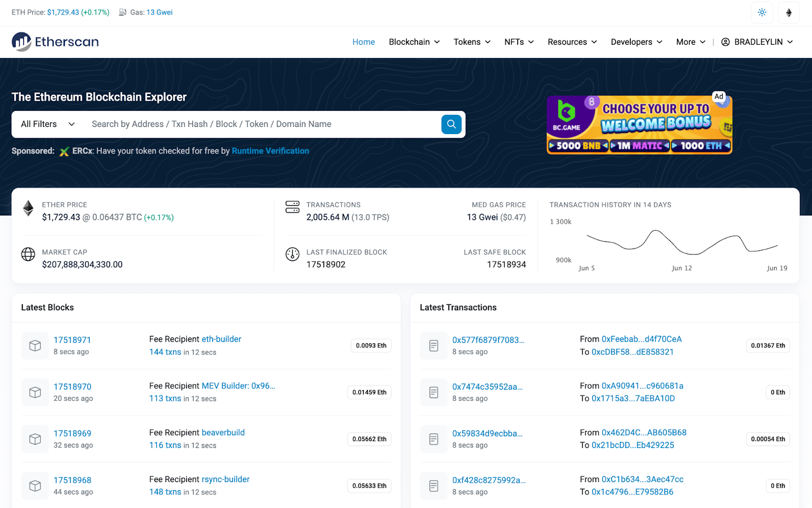This screenshot has width=812, height=508.
Task: Click the cube icon for block 17518968
Action: [x=35, y=486]
